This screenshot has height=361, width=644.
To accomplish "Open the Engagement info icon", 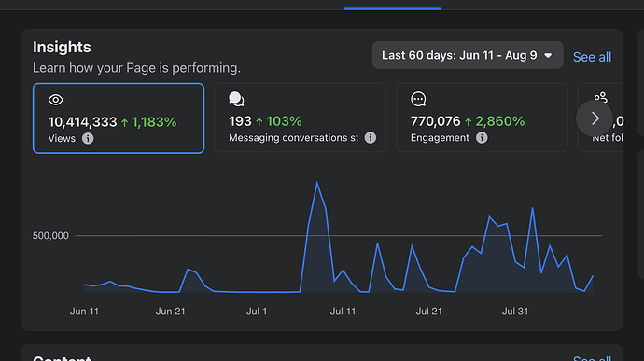I will pos(482,137).
